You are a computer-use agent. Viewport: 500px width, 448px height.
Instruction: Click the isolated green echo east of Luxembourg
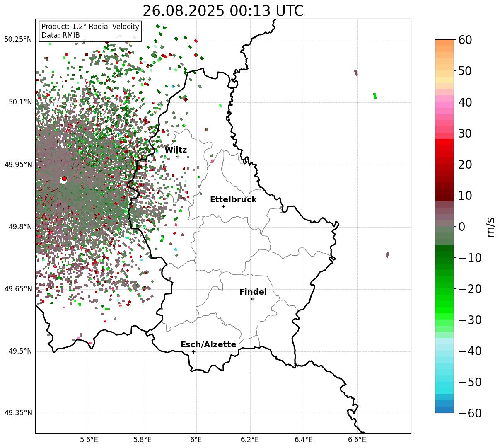click(375, 96)
